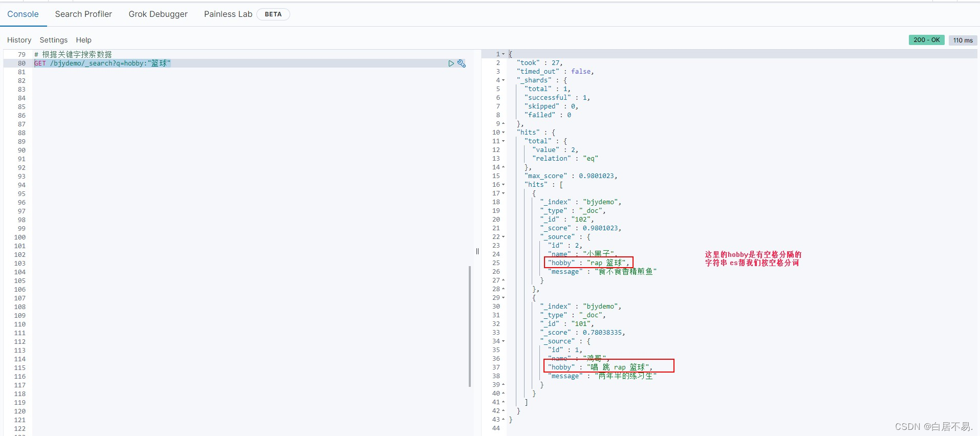Open the Help menu
The width and height of the screenshot is (980, 436).
pyautogui.click(x=83, y=40)
